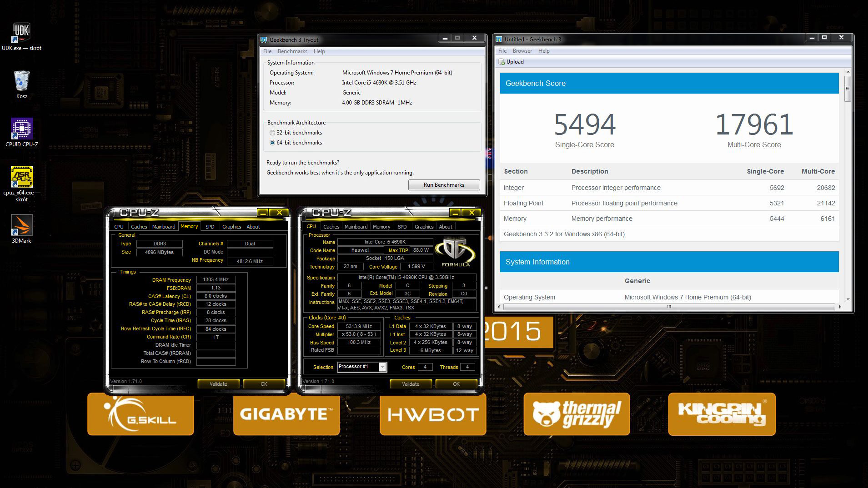Switch to Graphics tab in left CPU-Z window
The width and height of the screenshot is (868, 488).
click(x=231, y=227)
